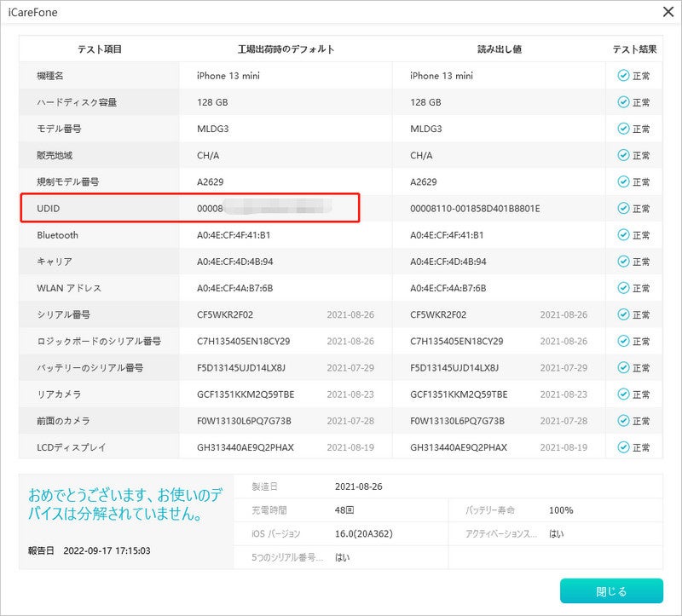Click read value regulatory model A2629
Screen dimensions: 682x616
(x=423, y=181)
